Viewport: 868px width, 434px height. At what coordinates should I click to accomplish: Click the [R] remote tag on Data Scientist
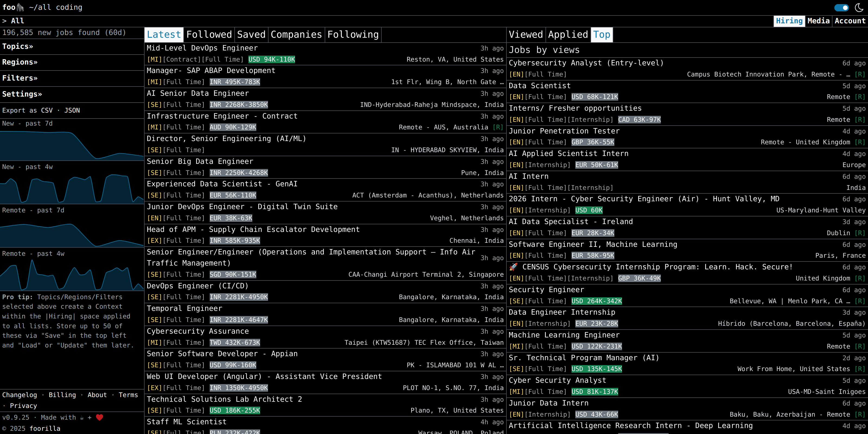[x=860, y=97]
